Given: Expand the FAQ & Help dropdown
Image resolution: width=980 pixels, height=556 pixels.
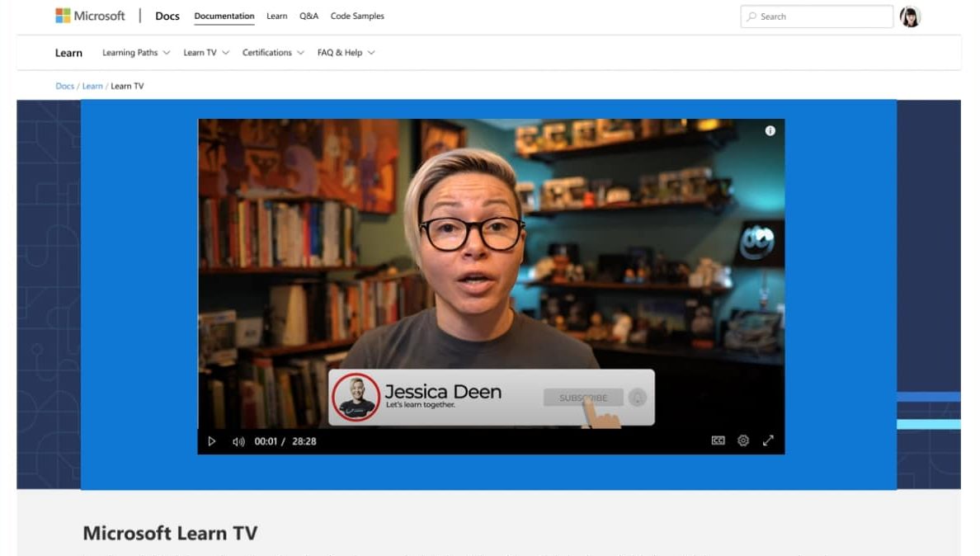Looking at the screenshot, I should click(346, 53).
